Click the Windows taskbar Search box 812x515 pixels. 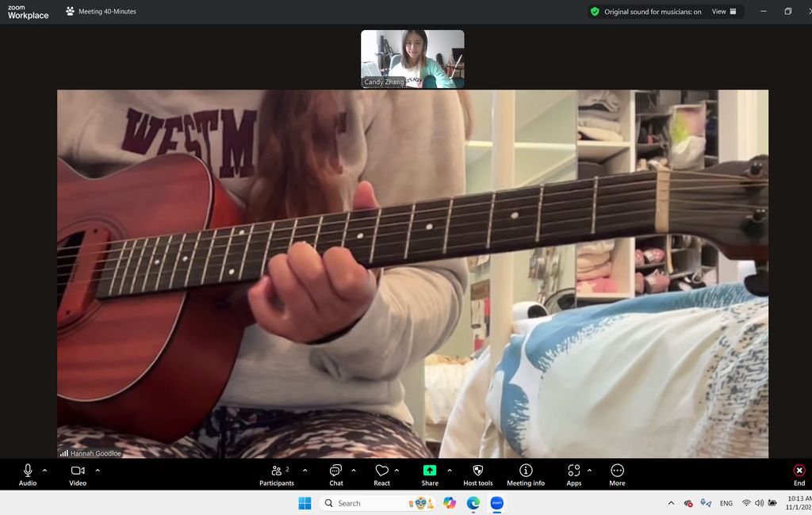(x=362, y=503)
